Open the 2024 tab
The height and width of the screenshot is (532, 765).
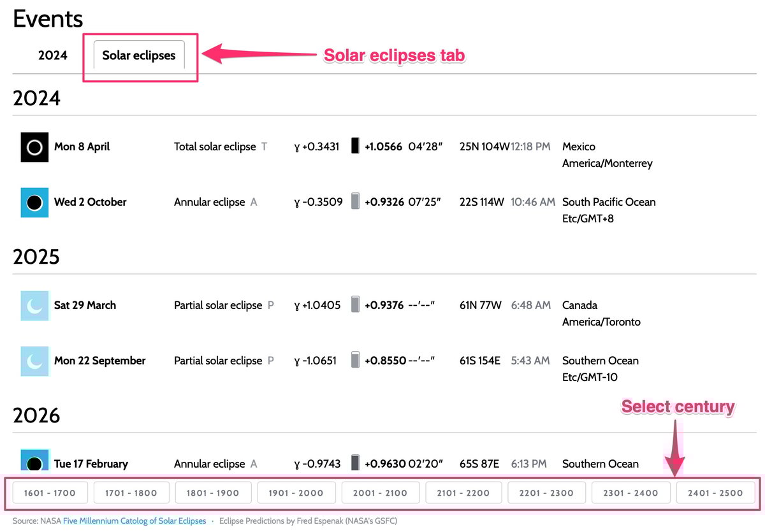52,55
